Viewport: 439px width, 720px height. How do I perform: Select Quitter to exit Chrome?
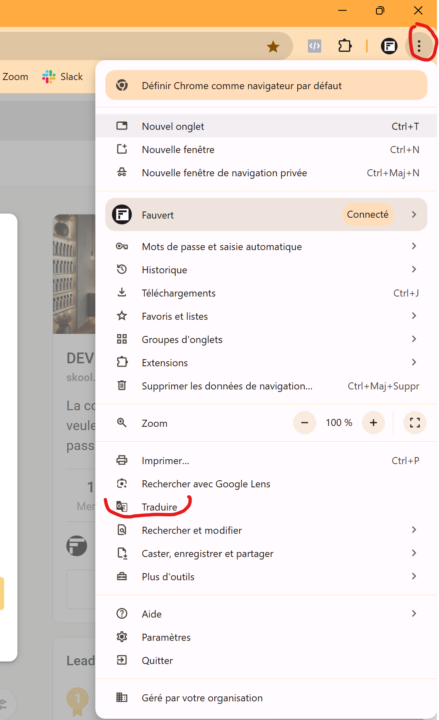coord(266,661)
